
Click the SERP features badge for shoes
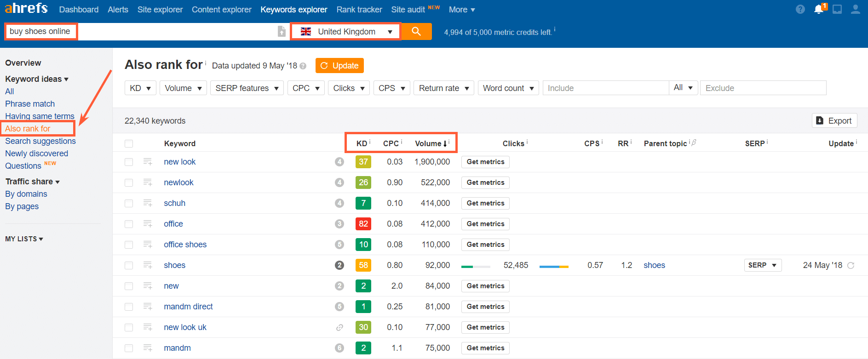[339, 265]
